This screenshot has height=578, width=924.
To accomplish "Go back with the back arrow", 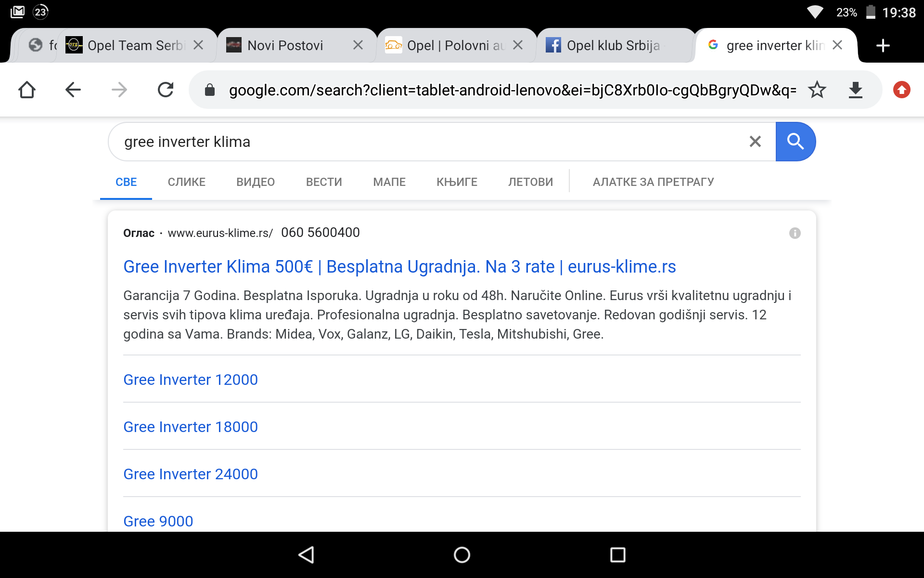I will 73,90.
